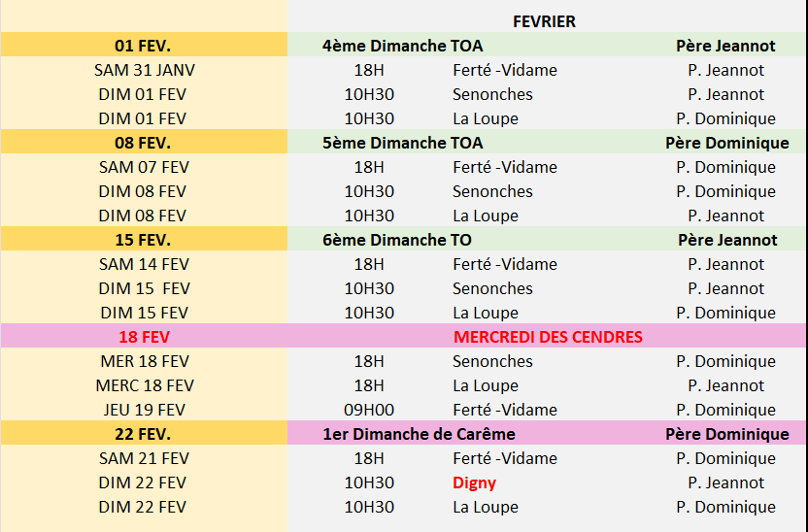Click the 4ème Dimanche TOA heading
This screenshot has height=532, width=808.
point(402,46)
